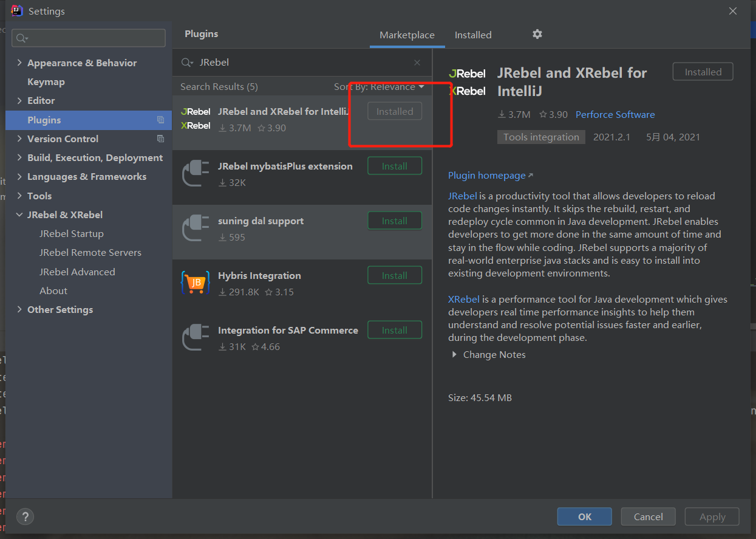Click the Hybris Integration plugin icon

(196, 283)
